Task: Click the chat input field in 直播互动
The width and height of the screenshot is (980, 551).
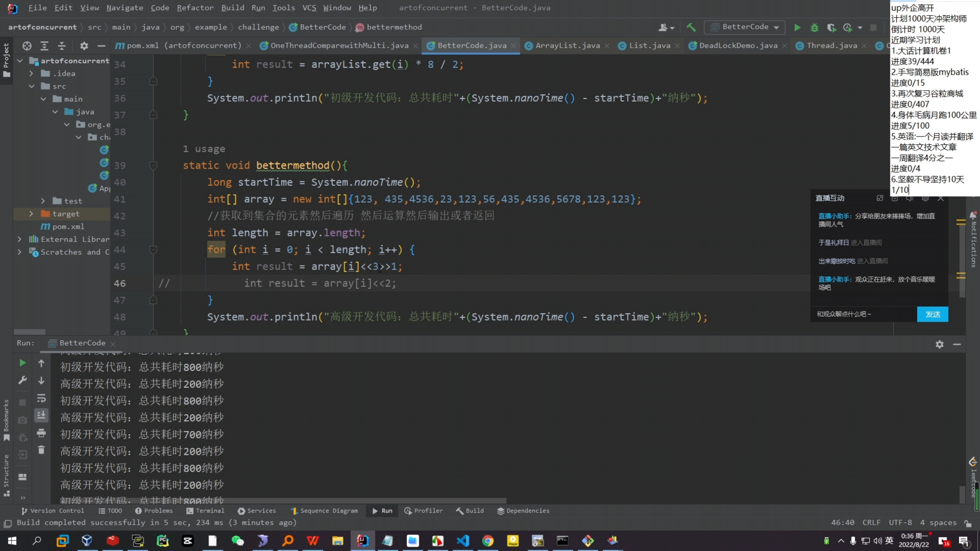Action: (864, 314)
